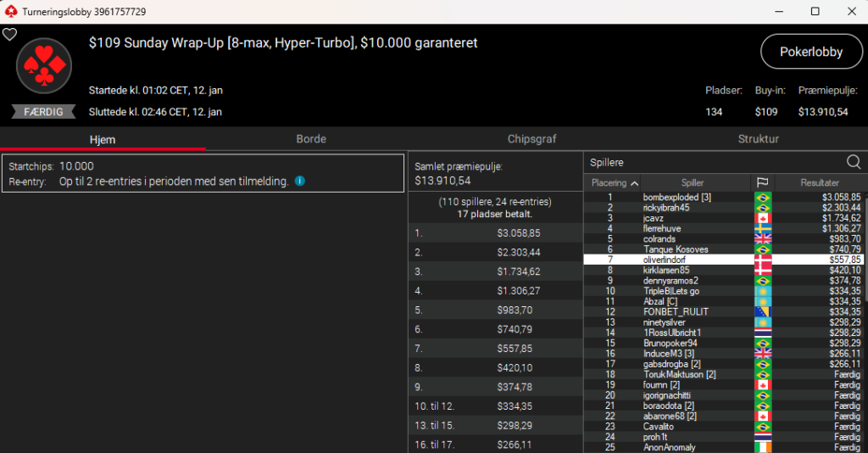Maximize the tournament lobby window
The image size is (868, 453).
[815, 11]
